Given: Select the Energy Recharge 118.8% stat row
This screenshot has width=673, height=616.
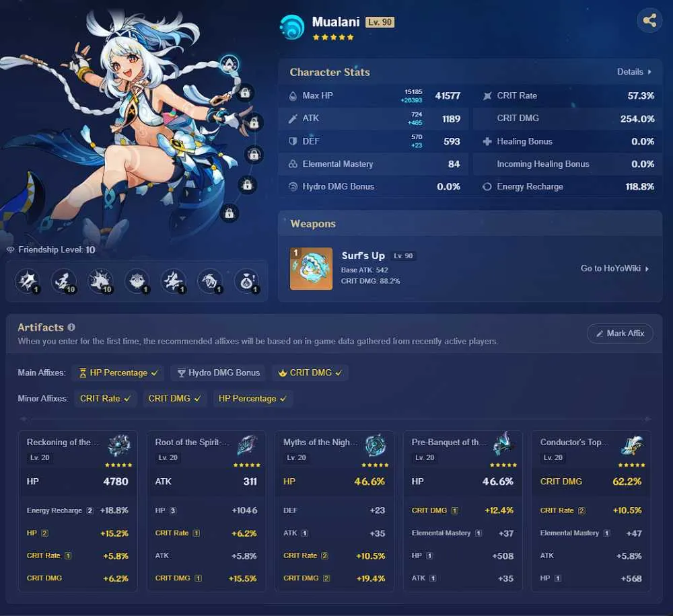Looking at the screenshot, I should pyautogui.click(x=567, y=186).
